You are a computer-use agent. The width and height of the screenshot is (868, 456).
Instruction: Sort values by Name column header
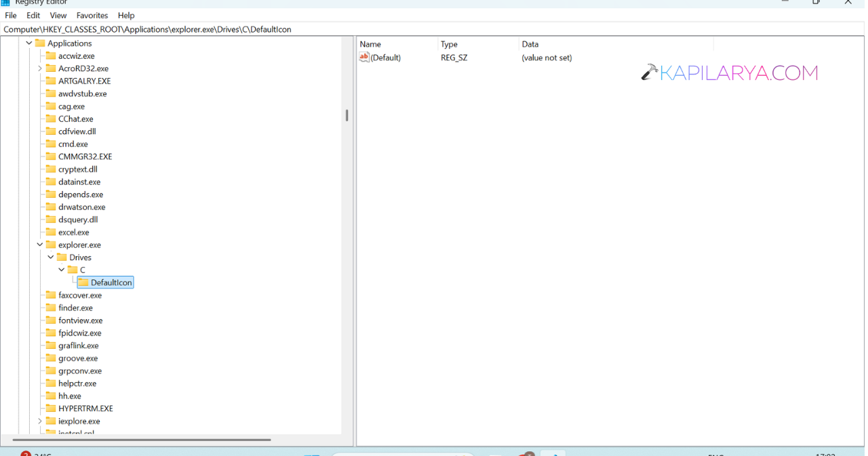[397, 44]
